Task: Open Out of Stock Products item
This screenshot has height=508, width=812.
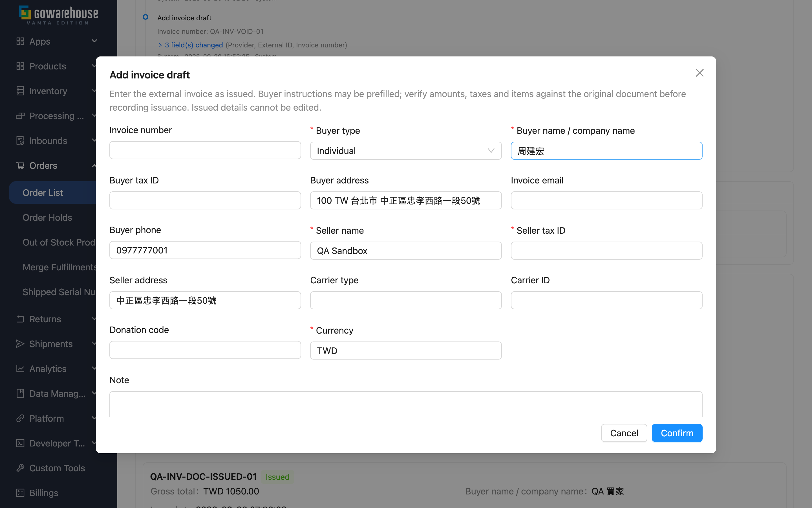Action: (x=59, y=243)
